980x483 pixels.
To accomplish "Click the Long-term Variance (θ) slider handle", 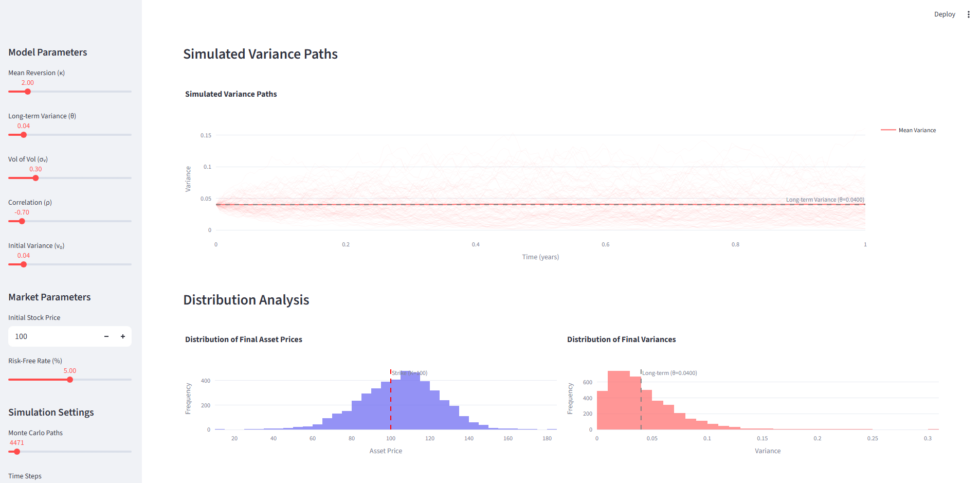I will [23, 135].
